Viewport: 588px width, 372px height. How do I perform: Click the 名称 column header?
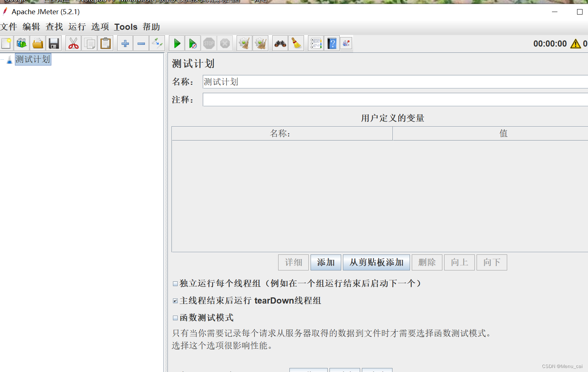click(x=282, y=134)
